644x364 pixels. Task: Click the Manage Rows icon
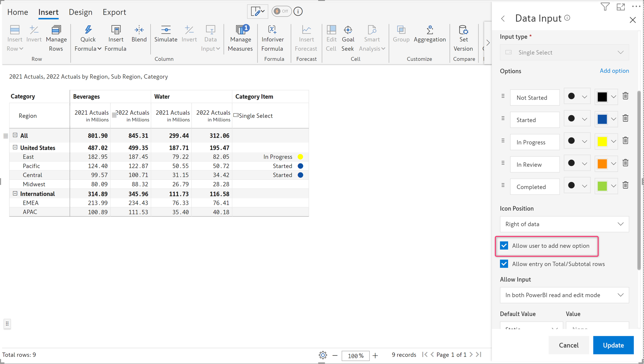[x=56, y=30]
